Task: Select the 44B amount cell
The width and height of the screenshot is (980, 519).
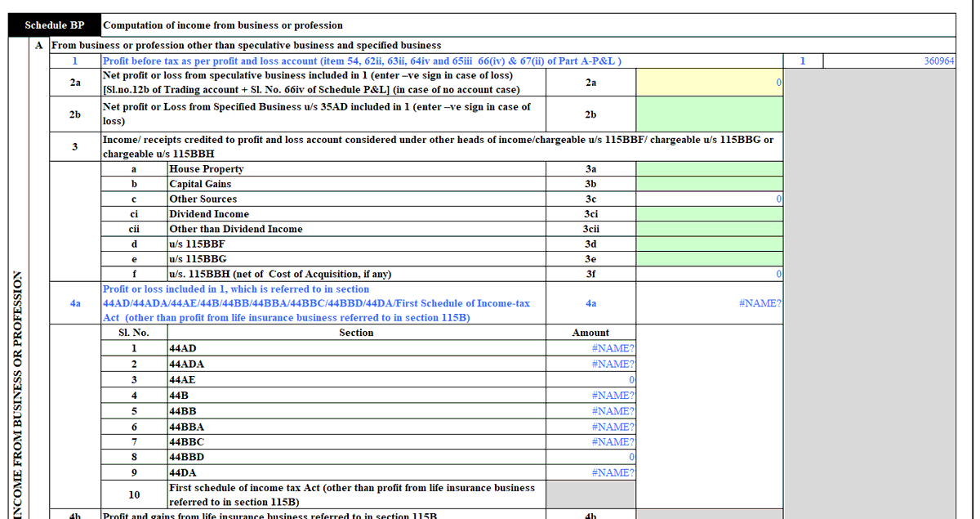Action: pyautogui.click(x=590, y=396)
